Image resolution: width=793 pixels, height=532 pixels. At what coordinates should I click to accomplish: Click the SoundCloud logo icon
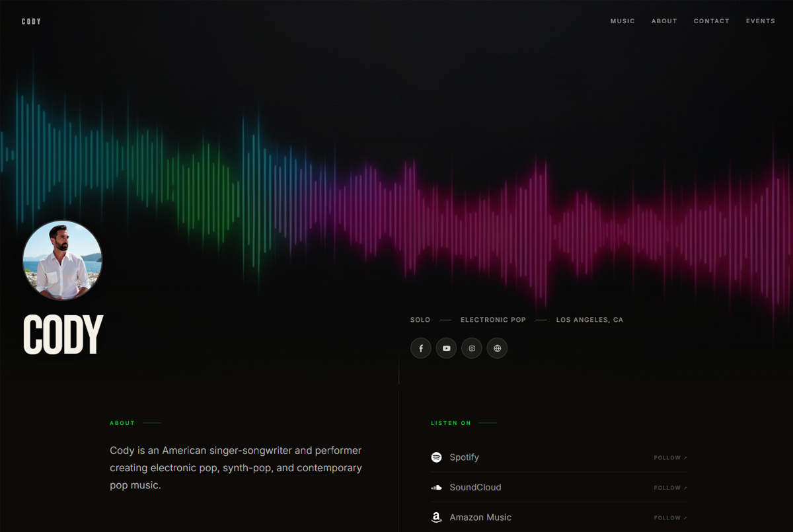pyautogui.click(x=436, y=488)
